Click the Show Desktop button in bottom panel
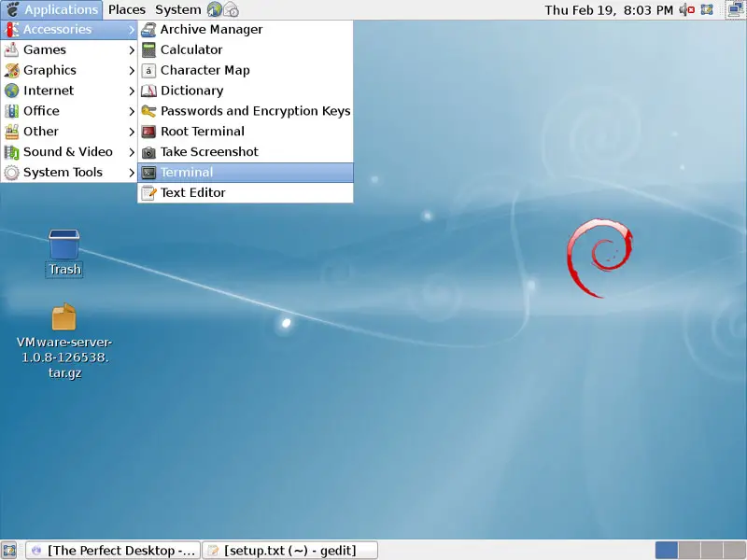 coord(9,551)
